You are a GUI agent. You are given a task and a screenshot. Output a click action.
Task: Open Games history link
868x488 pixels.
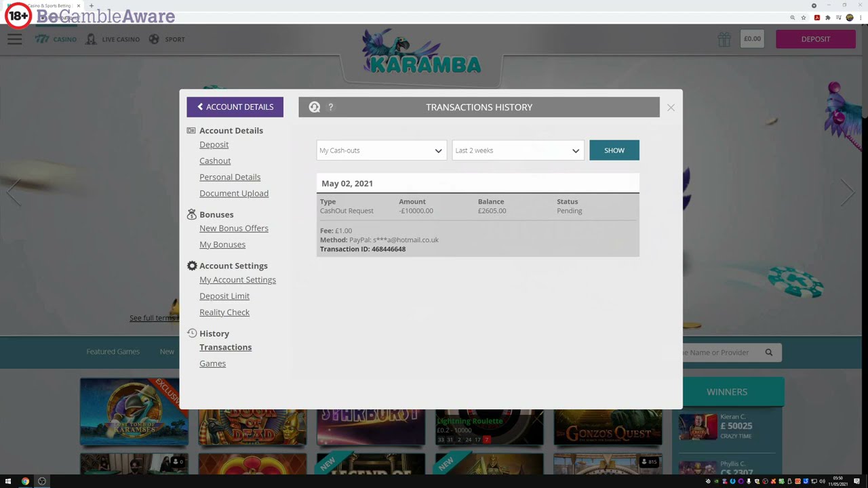[x=212, y=363]
